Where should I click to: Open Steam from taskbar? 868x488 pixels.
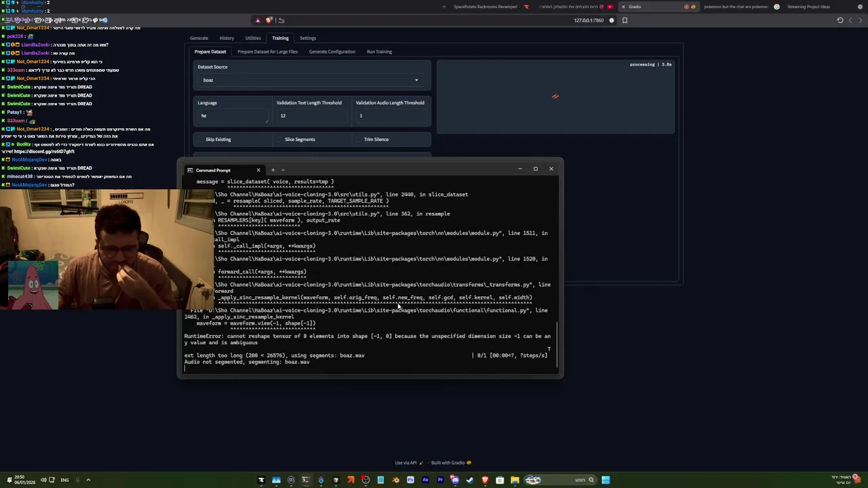point(470,480)
